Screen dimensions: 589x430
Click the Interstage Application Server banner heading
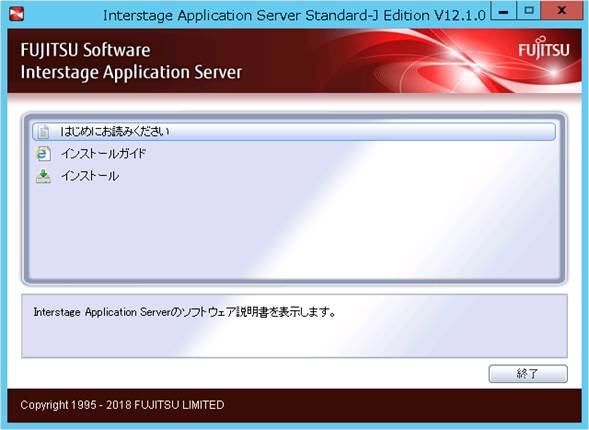point(131,72)
